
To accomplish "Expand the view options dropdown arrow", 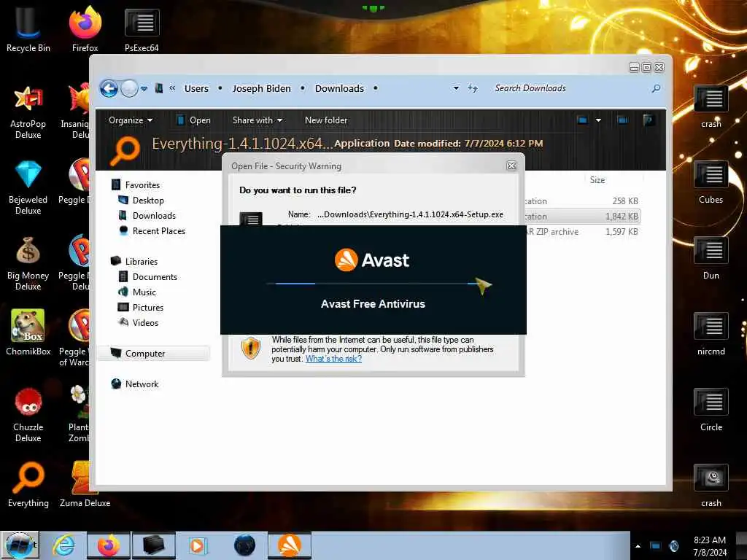I will [598, 120].
